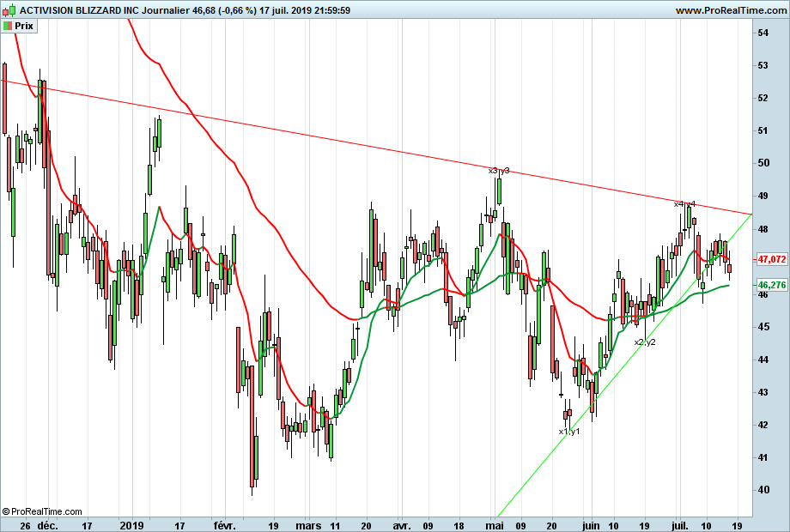
Task: Click the candlestick icon in the title bar
Action: click(x=9, y=10)
